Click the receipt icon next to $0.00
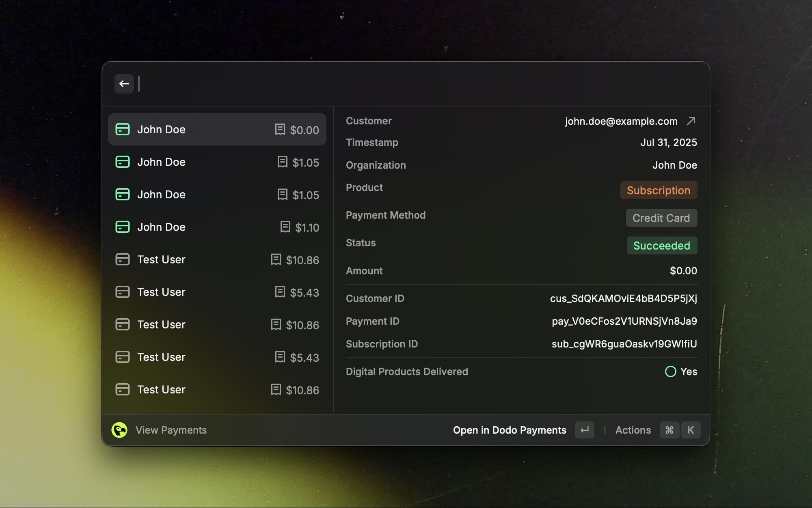This screenshot has width=812, height=508. coord(279,130)
